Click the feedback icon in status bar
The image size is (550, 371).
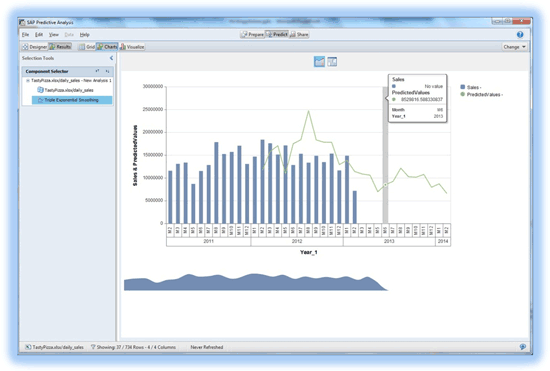click(x=522, y=347)
